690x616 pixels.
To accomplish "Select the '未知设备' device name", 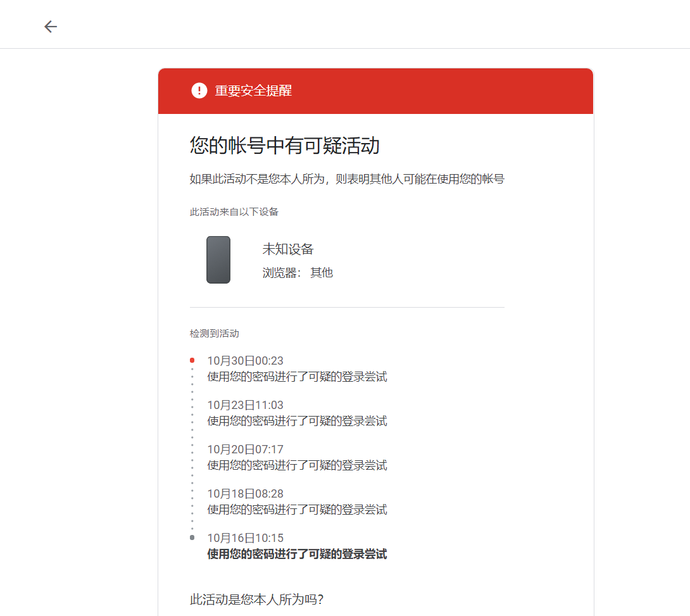I will click(288, 249).
